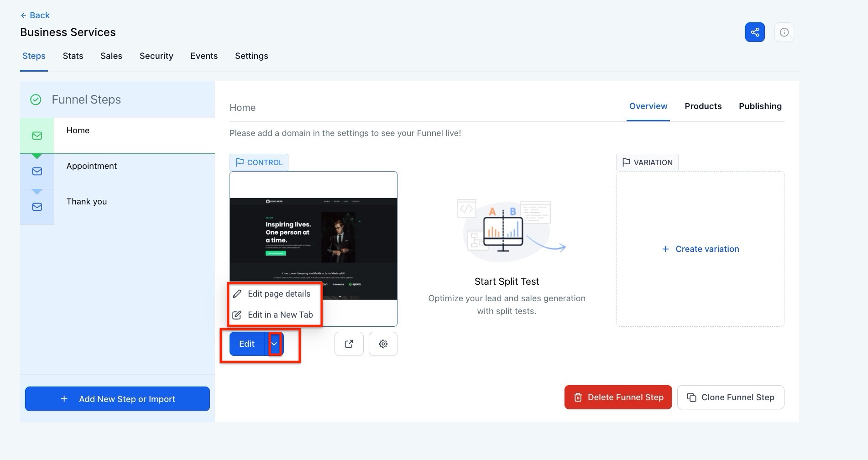Click the green Funnel Steps checkmark icon
This screenshot has height=460, width=868.
36,99
